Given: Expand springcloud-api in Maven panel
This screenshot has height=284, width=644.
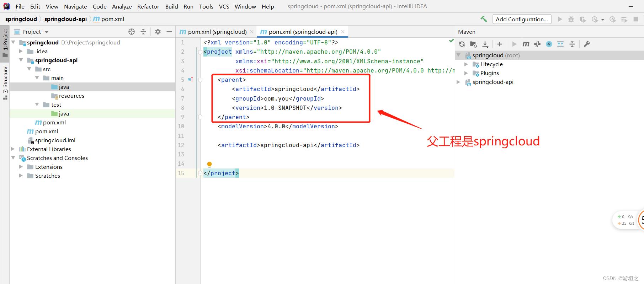Looking at the screenshot, I should pos(458,82).
